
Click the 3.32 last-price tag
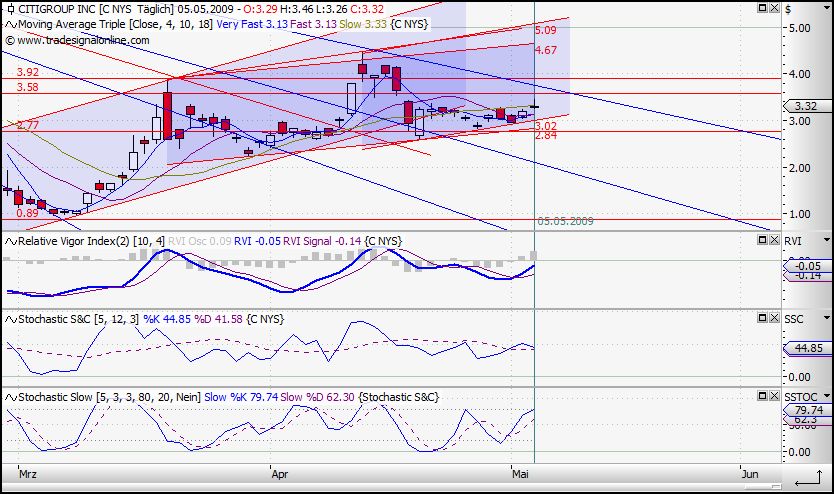click(x=807, y=106)
